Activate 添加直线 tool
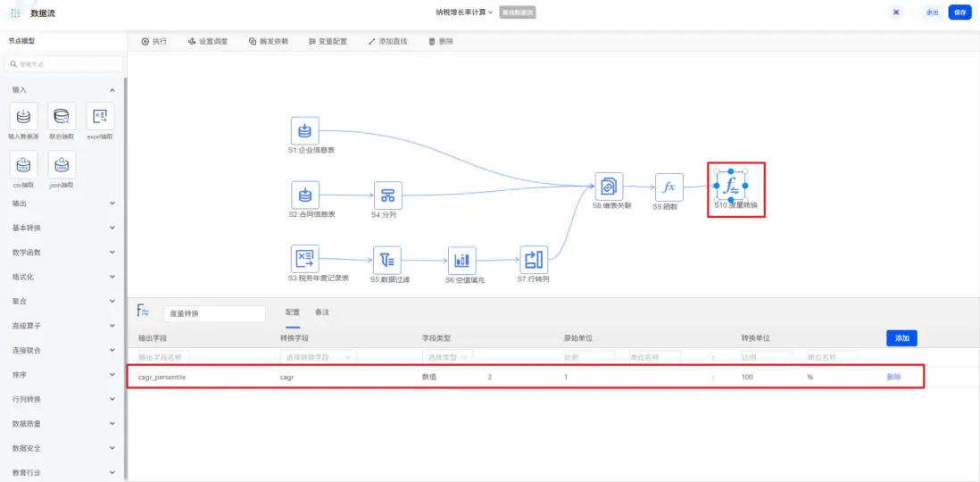The image size is (980, 482). [x=387, y=41]
